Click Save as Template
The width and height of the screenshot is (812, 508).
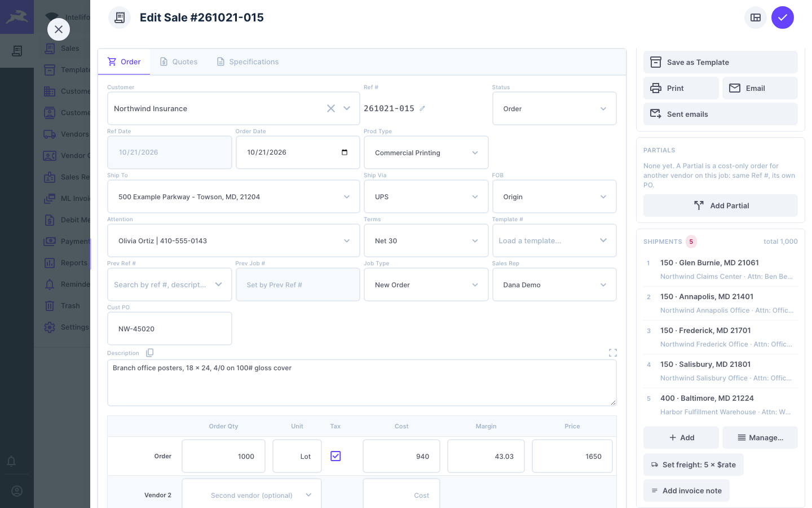coord(721,62)
